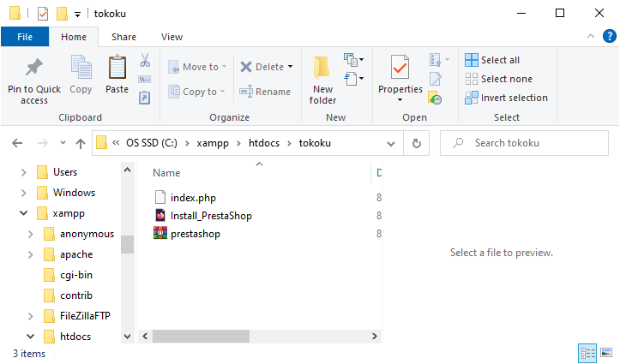Open the File menu
This screenshot has height=364, width=620.
pos(25,37)
